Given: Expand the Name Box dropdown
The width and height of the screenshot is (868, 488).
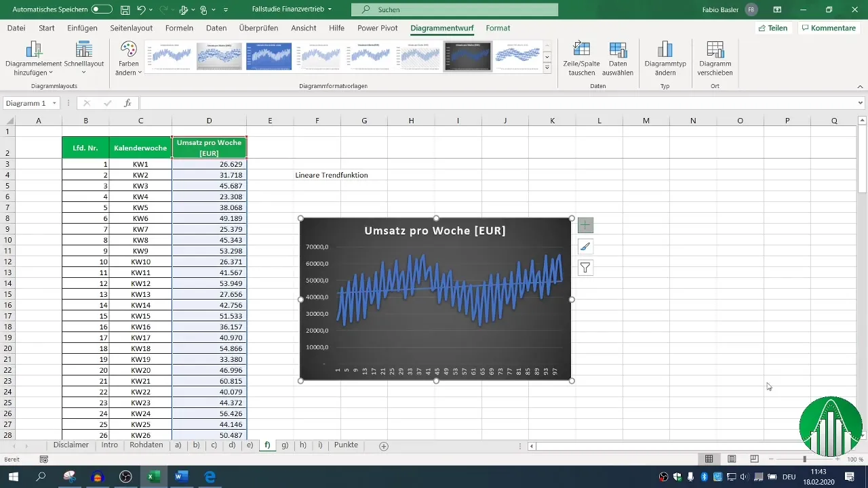Looking at the screenshot, I should [54, 103].
